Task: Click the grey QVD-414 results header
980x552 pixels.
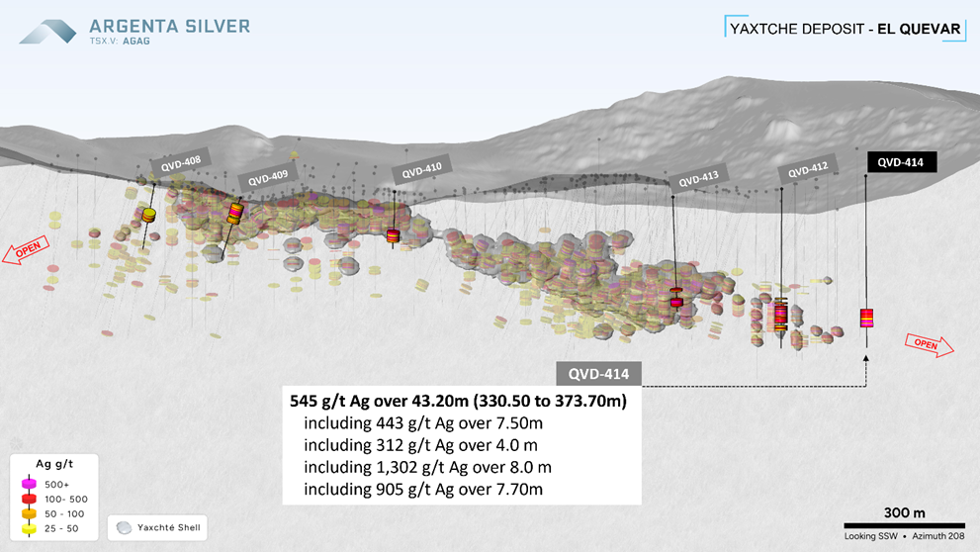Action: point(598,374)
